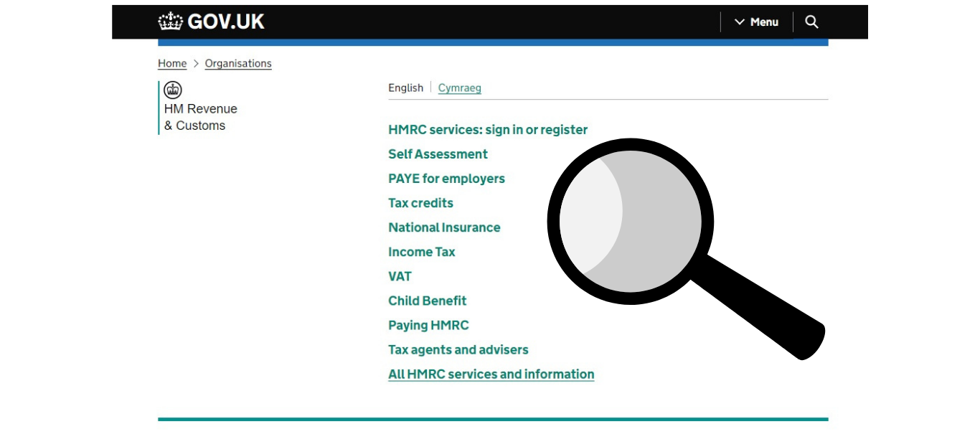
Task: Open the Paying HMRC link
Action: click(x=428, y=325)
